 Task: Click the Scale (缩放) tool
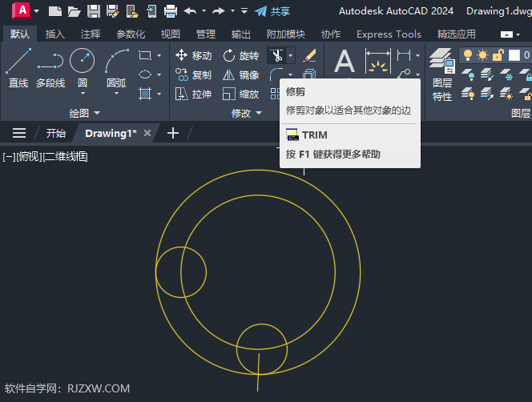pos(241,94)
